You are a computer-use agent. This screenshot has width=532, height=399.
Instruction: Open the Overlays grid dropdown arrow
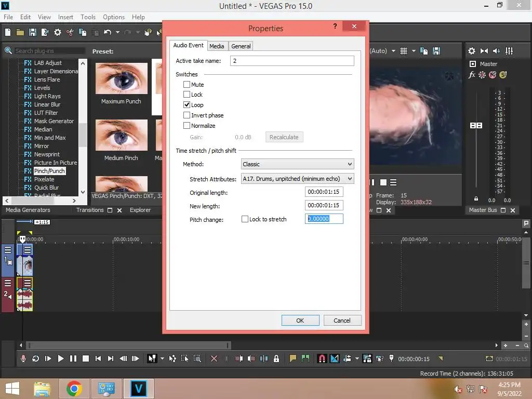(x=414, y=51)
